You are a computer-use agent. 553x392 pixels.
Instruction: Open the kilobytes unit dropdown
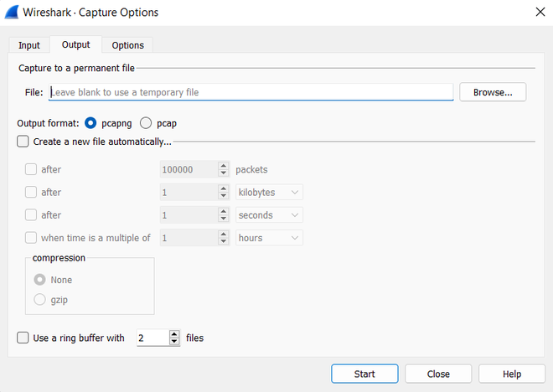[x=269, y=192]
